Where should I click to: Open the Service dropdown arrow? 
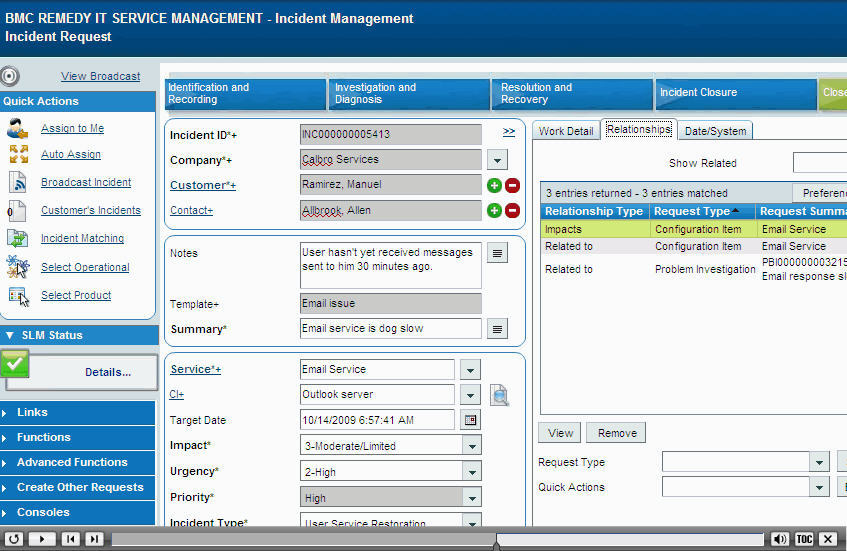pos(470,370)
